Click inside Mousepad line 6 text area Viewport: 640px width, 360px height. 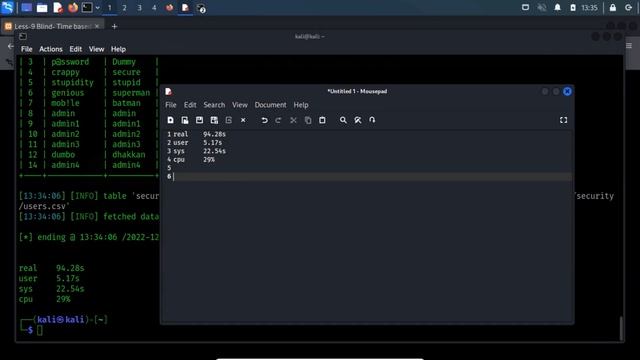pyautogui.click(x=371, y=176)
